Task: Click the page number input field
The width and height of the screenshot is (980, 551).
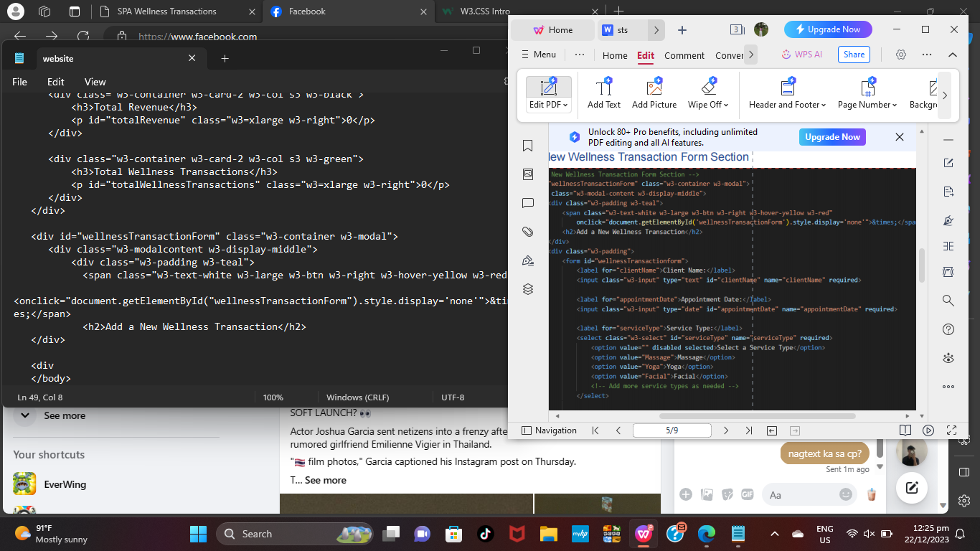Action: point(672,430)
